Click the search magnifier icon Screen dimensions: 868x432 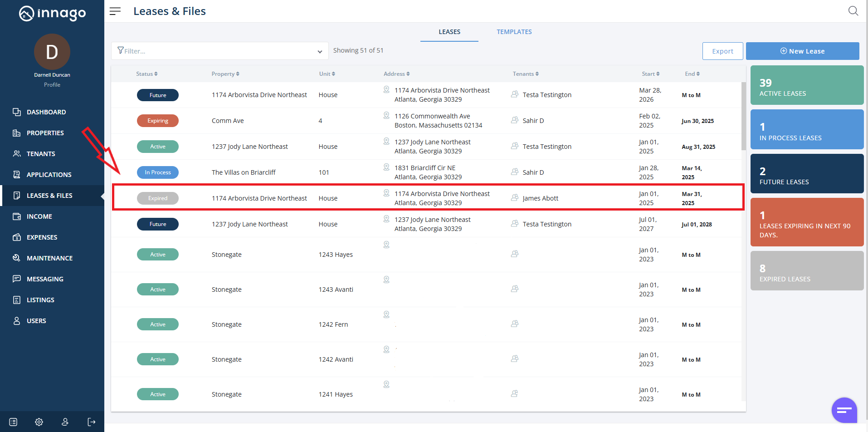(853, 11)
